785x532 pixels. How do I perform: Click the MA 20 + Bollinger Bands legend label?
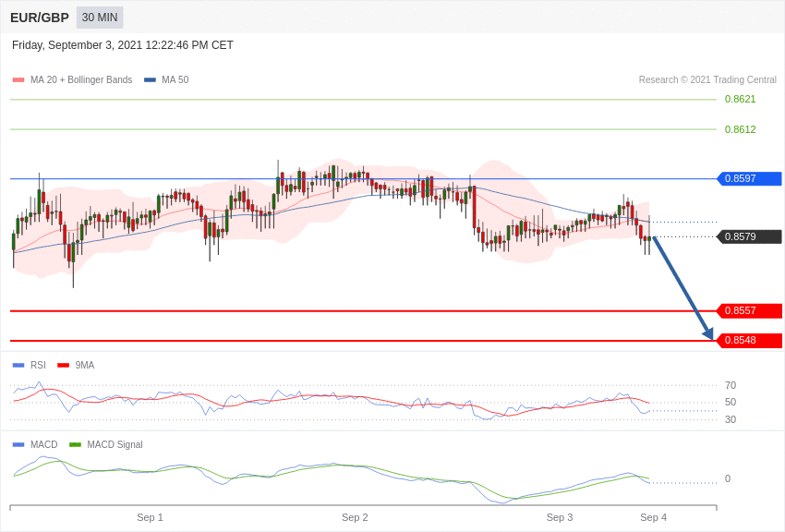point(81,80)
